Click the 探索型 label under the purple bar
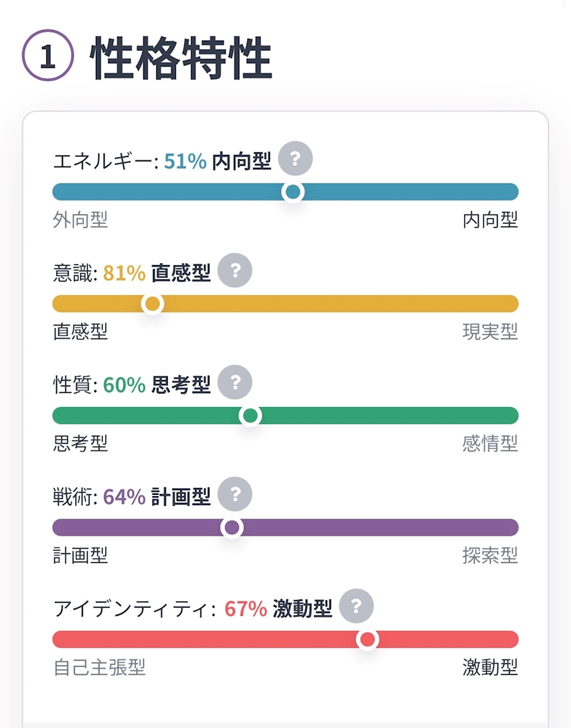571x728 pixels. (x=490, y=555)
